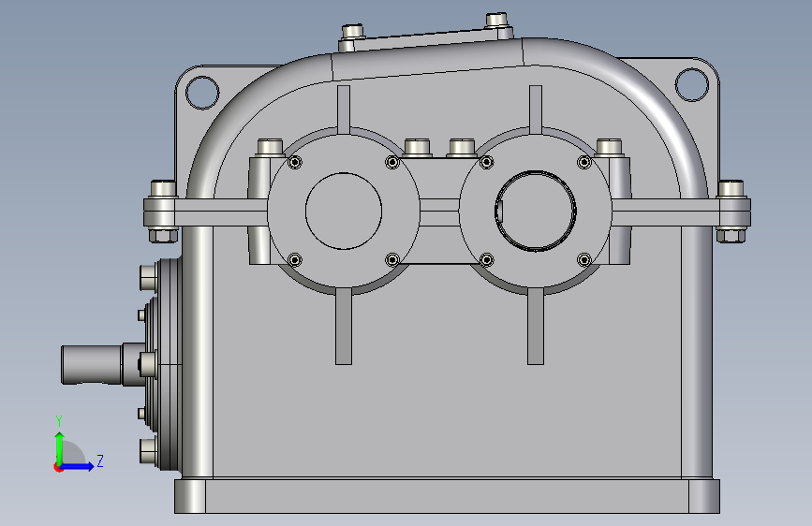Select the inspection cover plate on top of the housing

point(426,41)
